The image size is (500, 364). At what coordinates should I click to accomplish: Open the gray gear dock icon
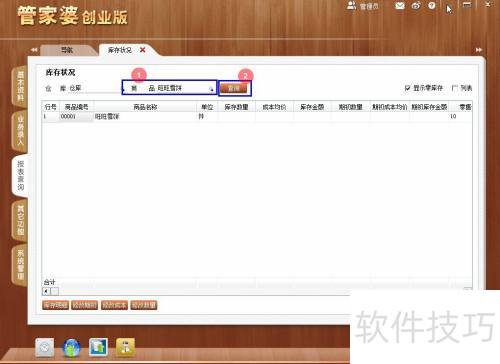(45, 347)
